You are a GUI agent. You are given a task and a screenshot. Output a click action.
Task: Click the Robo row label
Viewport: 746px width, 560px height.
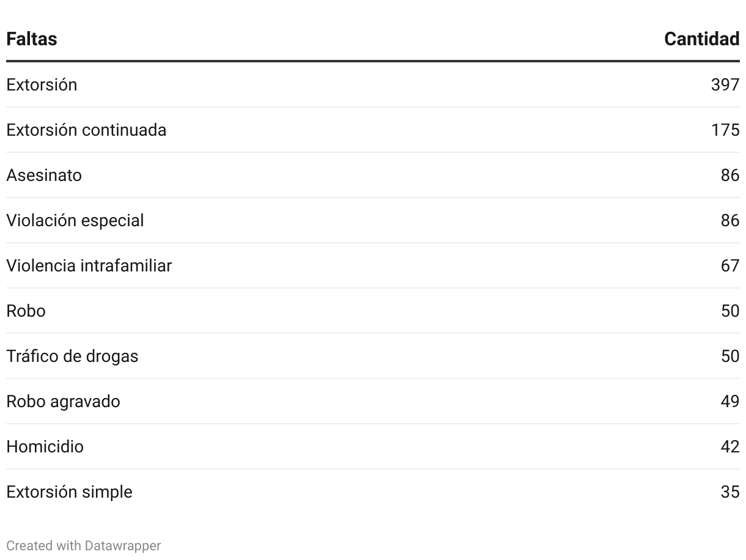point(26,311)
